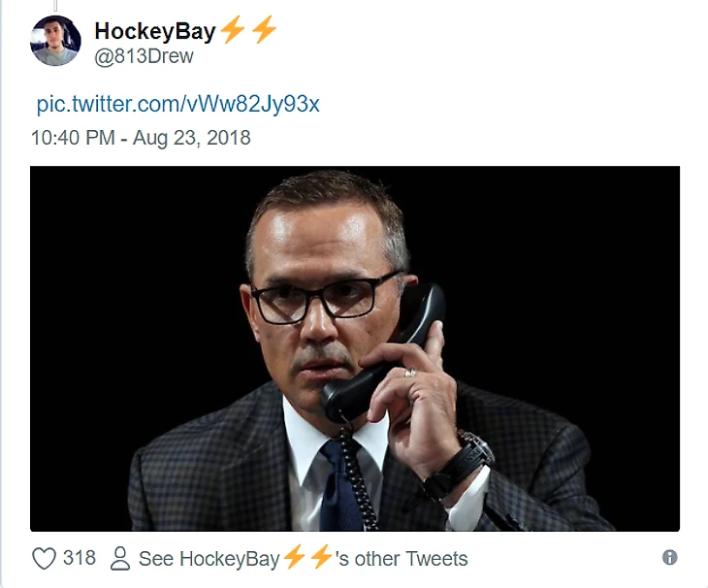Click the person silhouette icon
708x588 pixels.
coord(120,558)
